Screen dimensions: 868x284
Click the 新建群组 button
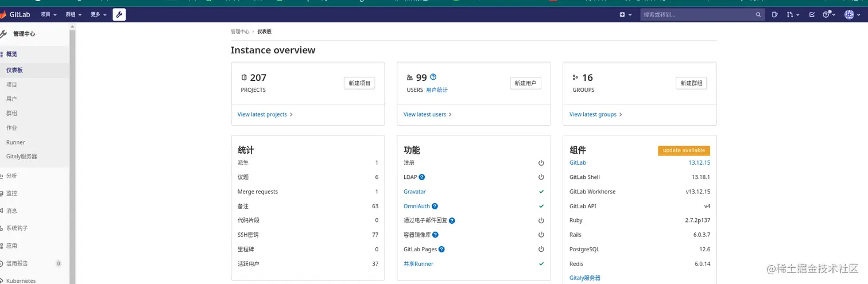click(x=691, y=83)
